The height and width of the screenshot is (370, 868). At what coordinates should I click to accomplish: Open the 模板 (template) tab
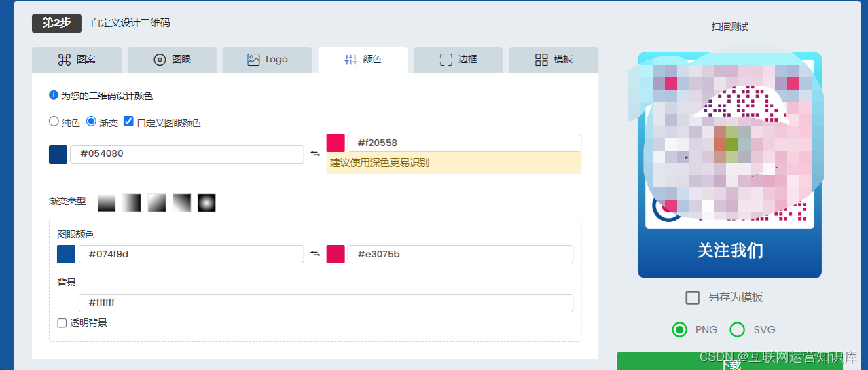click(554, 60)
